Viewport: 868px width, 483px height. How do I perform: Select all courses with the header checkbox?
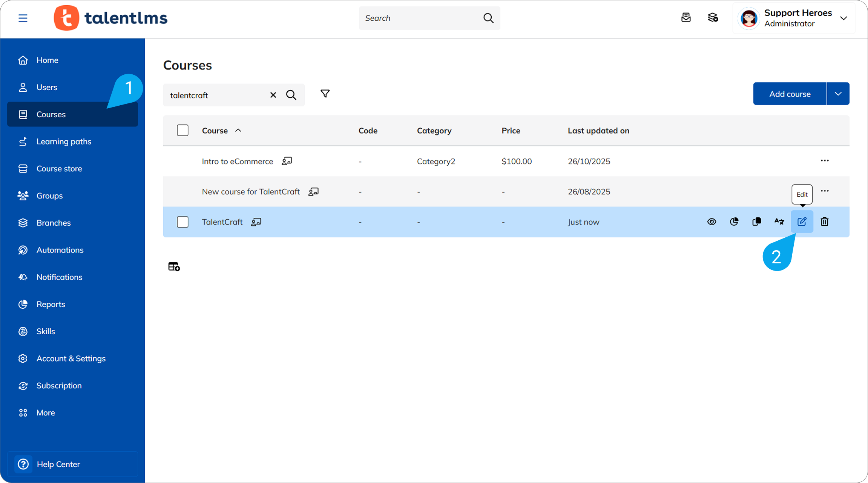pyautogui.click(x=182, y=130)
